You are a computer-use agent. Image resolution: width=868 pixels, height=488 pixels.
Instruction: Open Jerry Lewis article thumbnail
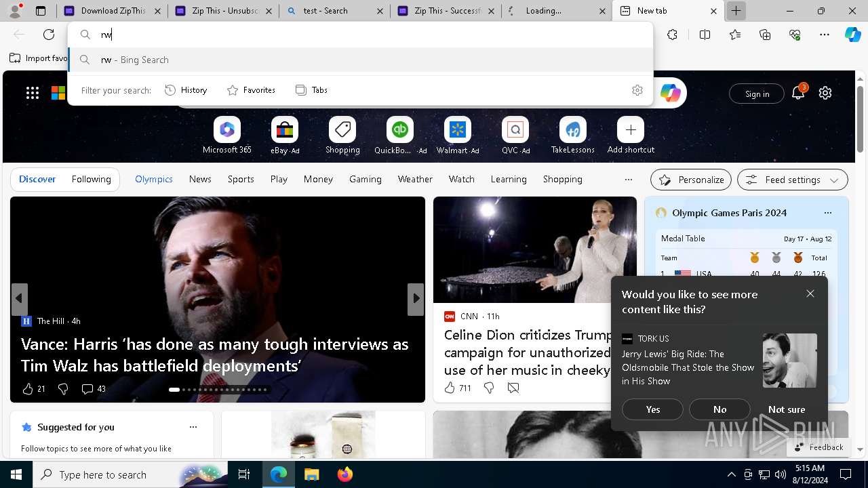(789, 361)
